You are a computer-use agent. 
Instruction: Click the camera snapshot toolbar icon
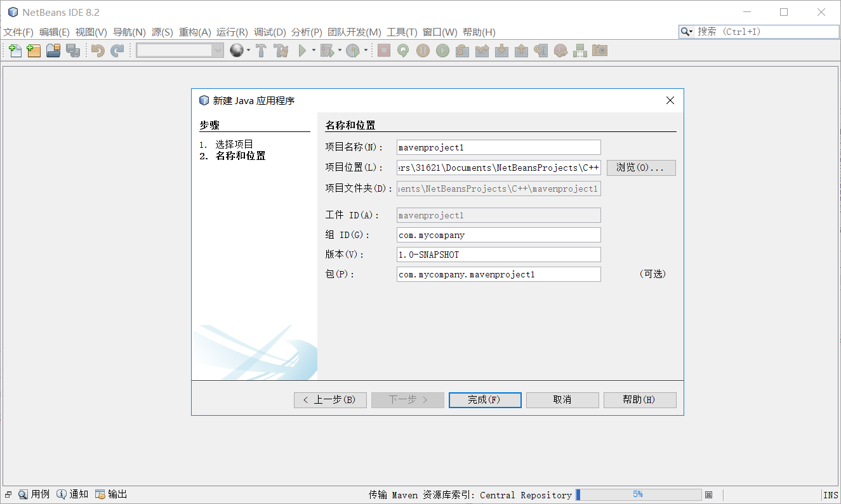[x=600, y=51]
